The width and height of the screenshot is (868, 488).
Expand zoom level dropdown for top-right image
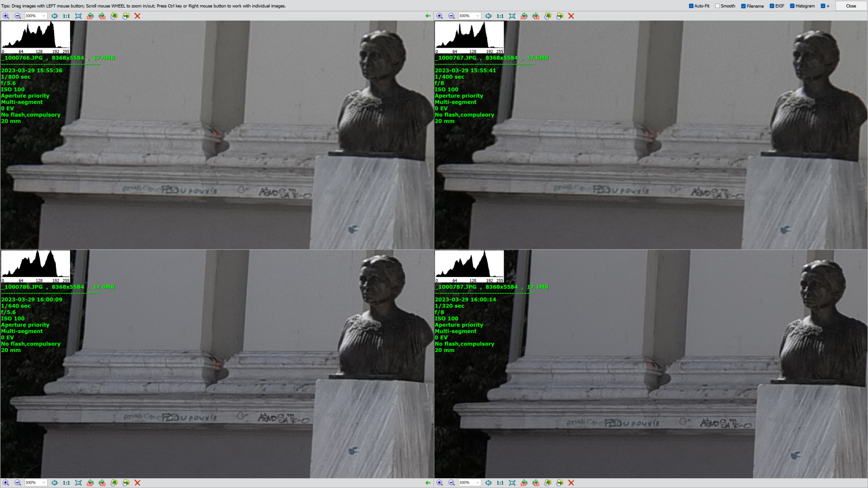pyautogui.click(x=477, y=16)
